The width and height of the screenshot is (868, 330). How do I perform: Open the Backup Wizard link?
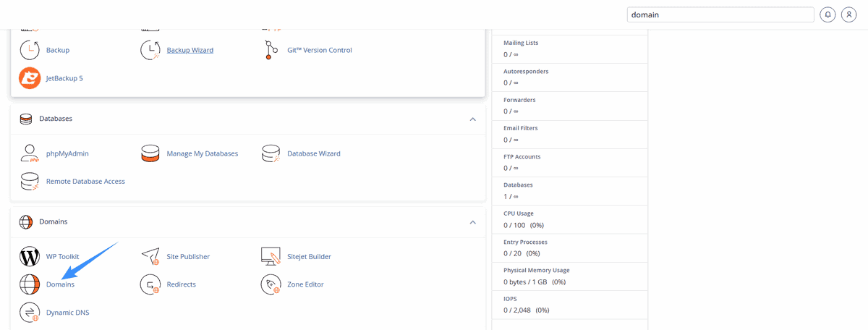[190, 50]
